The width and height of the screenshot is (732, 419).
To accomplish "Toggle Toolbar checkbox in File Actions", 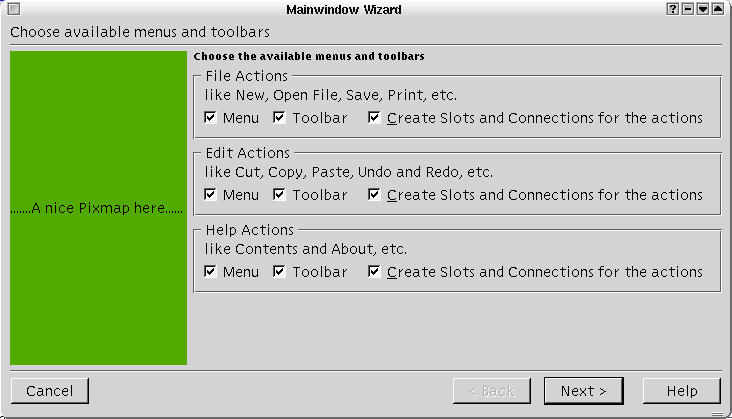I will pos(280,118).
